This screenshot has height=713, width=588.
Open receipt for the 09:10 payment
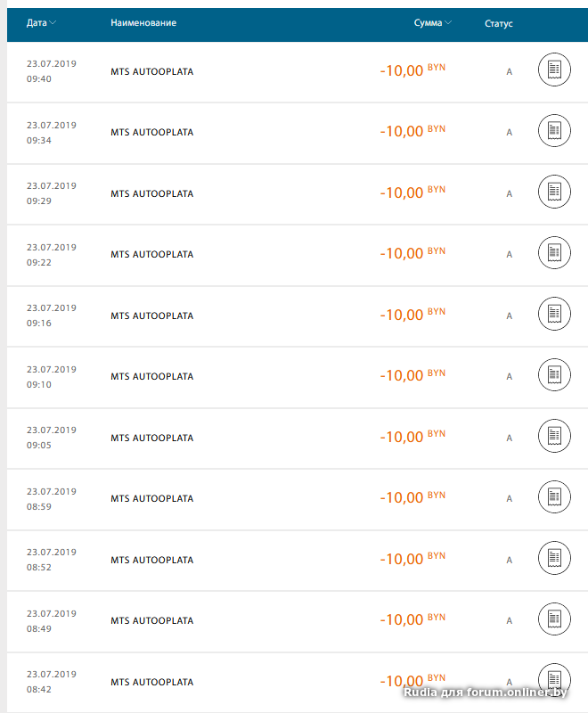click(x=554, y=375)
